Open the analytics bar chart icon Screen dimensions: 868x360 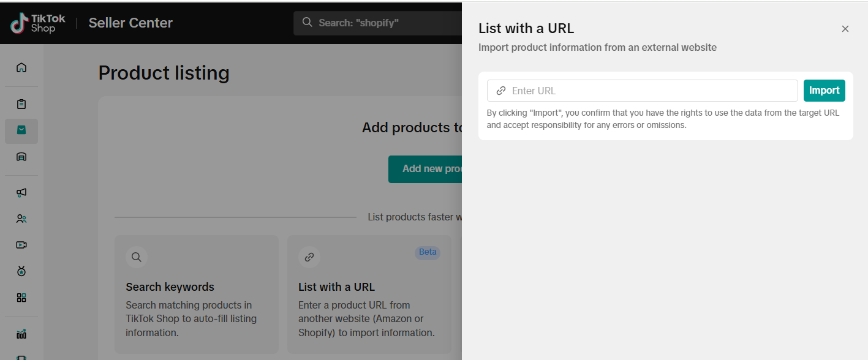(x=21, y=334)
